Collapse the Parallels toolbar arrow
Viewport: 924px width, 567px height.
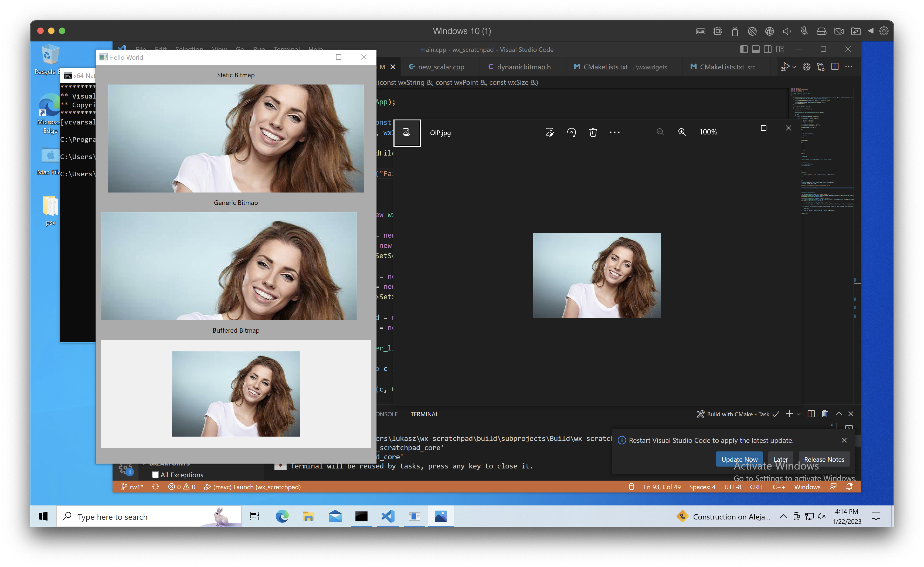pyautogui.click(x=870, y=31)
